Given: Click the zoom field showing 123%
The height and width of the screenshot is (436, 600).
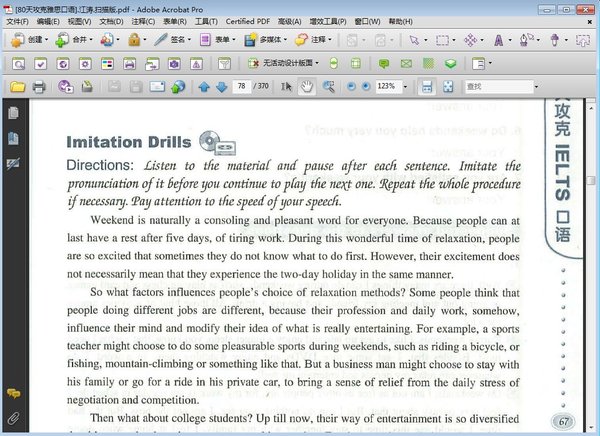Looking at the screenshot, I should tap(388, 87).
